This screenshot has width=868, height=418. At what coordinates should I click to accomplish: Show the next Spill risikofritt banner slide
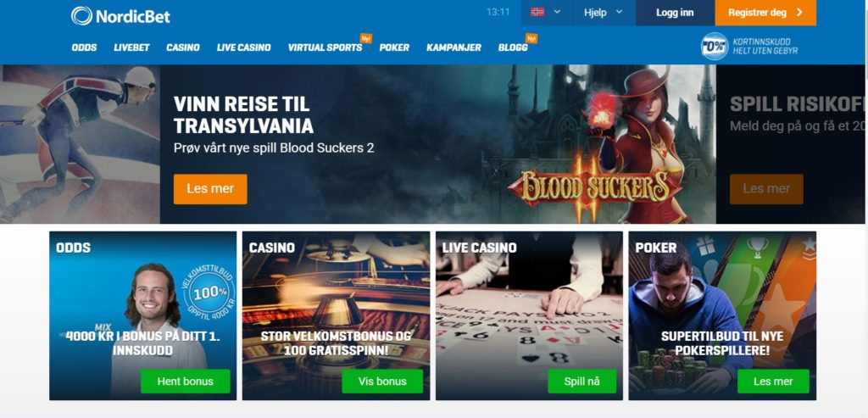coord(791,144)
